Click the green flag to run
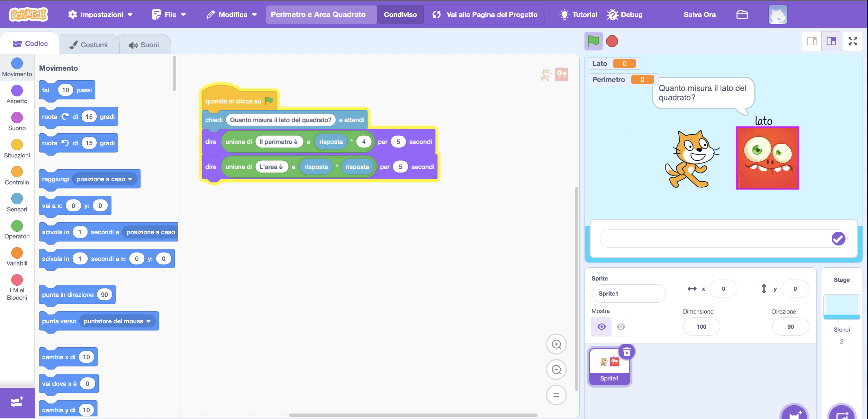 (593, 41)
